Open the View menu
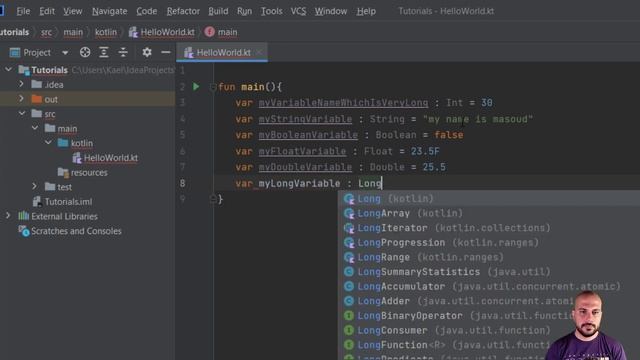The height and width of the screenshot is (360, 640). point(73,11)
